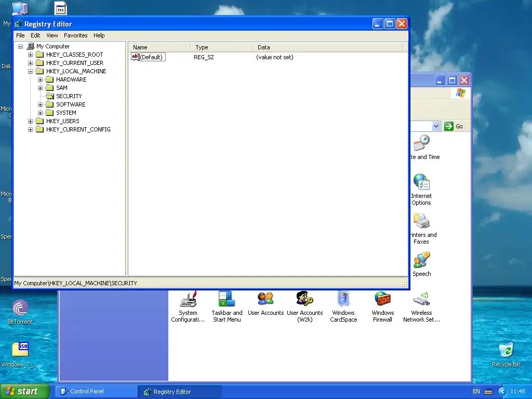The image size is (532, 399).
Task: Sort values by Data column header
Action: coord(327,47)
